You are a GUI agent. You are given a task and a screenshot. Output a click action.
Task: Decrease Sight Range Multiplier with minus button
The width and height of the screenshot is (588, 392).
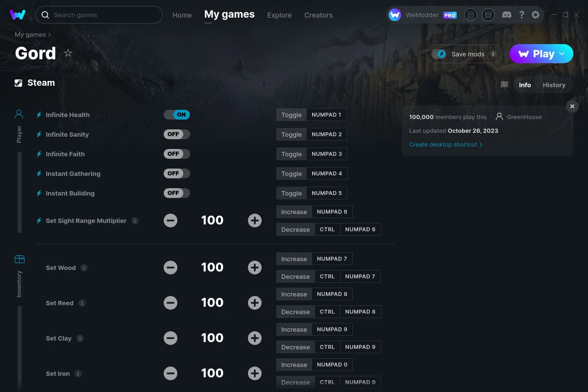171,220
